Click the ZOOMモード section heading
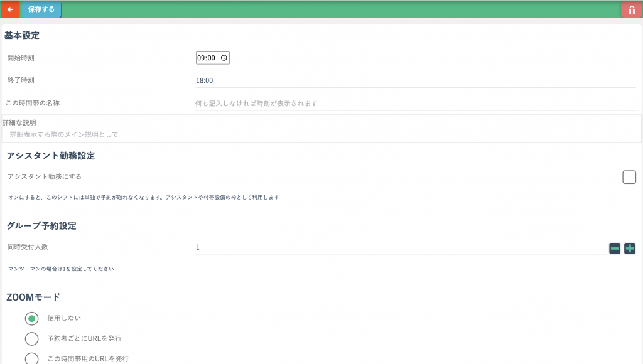 (x=33, y=297)
